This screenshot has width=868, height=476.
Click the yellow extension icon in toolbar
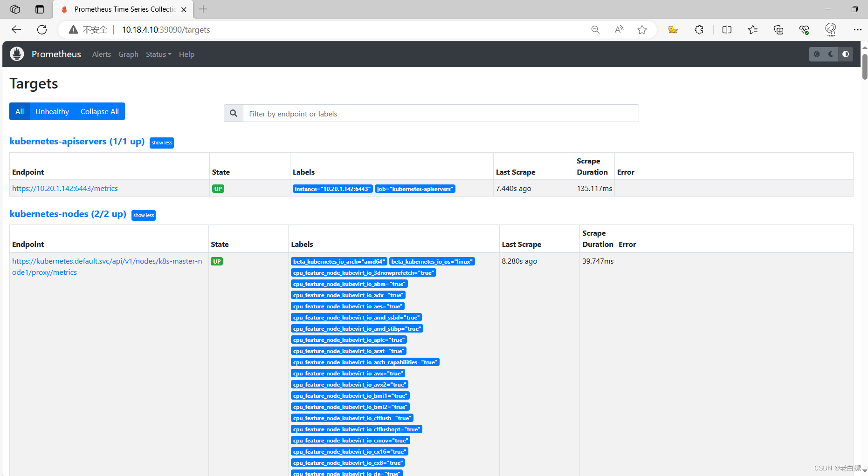pos(673,30)
